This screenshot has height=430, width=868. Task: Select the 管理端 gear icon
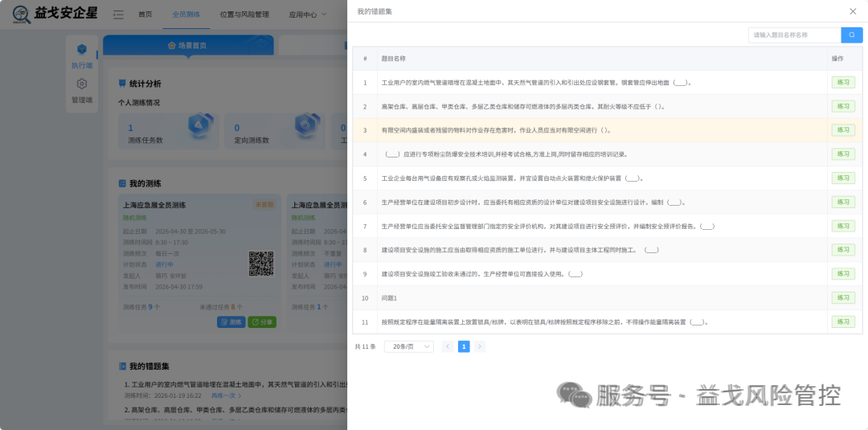coord(82,84)
